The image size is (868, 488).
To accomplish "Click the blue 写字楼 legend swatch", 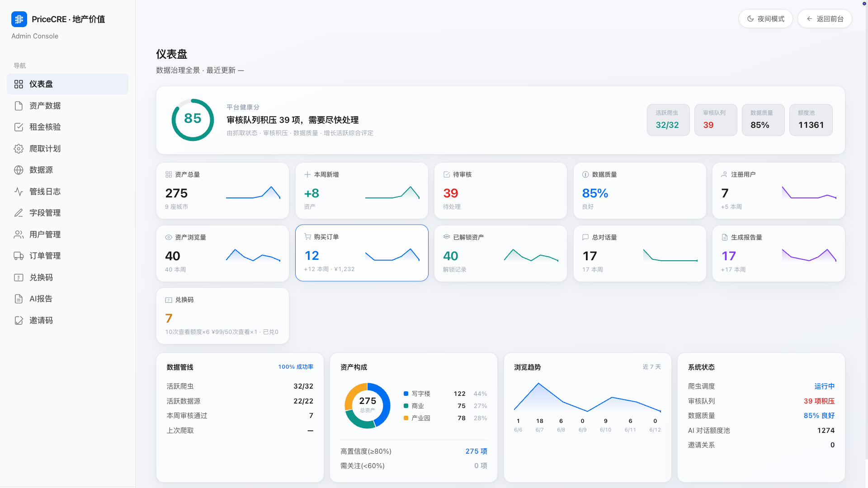I will [406, 394].
